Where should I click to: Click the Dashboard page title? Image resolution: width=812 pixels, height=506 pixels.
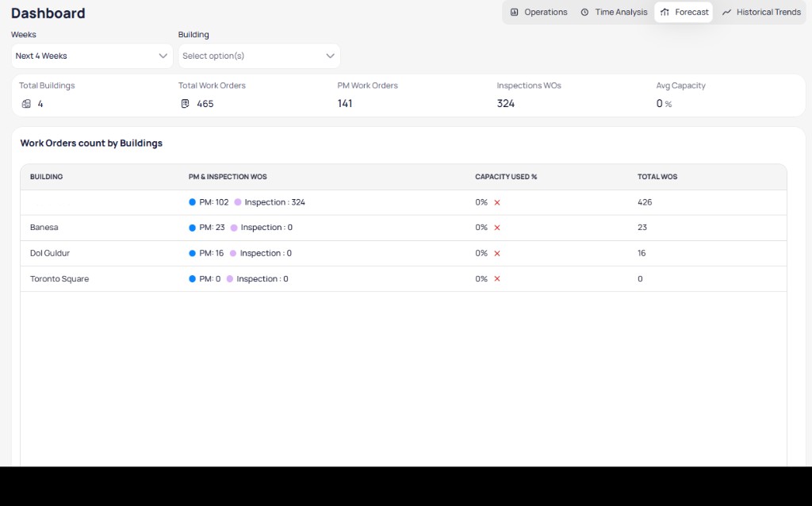pos(48,13)
